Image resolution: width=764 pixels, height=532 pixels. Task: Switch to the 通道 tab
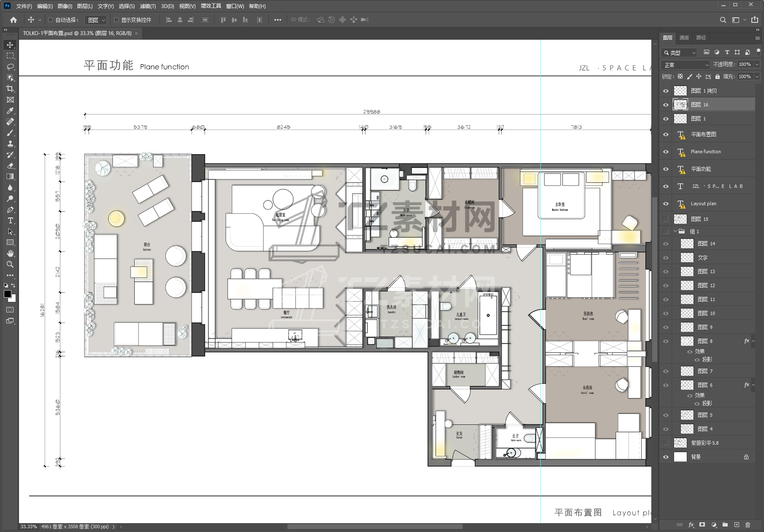click(684, 38)
